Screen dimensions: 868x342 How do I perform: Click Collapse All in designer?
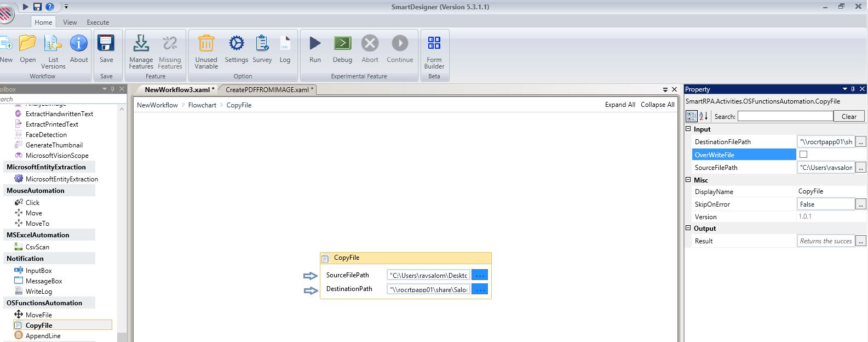click(658, 105)
